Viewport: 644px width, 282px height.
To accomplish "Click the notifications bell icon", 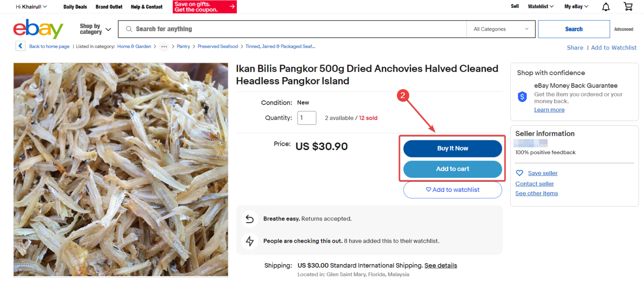I will (x=606, y=7).
